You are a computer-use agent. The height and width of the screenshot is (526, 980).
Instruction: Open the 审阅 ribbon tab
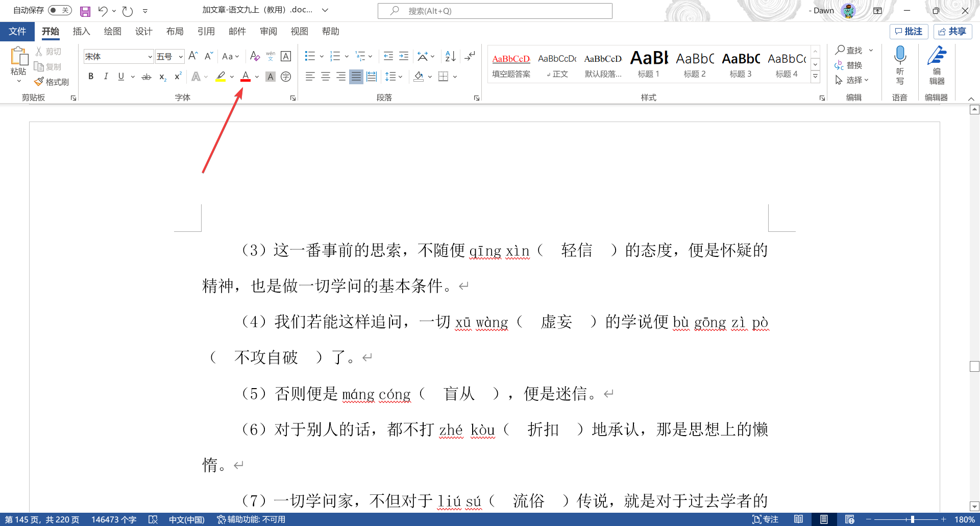coord(268,32)
